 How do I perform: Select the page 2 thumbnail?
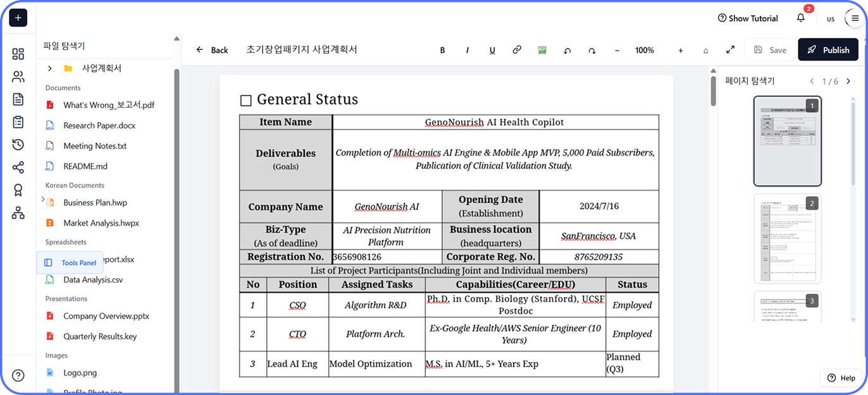coord(787,238)
